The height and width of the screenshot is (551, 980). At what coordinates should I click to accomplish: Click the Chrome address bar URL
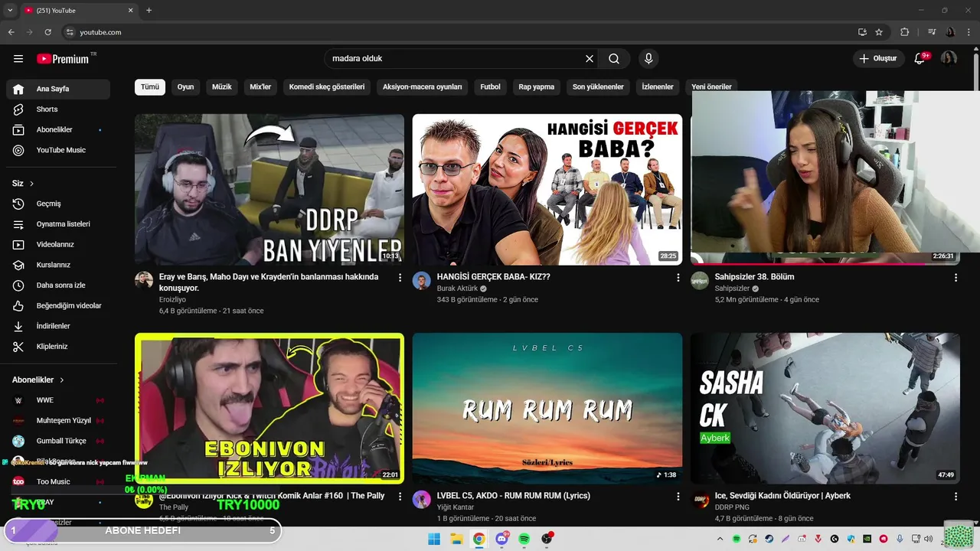click(x=100, y=32)
